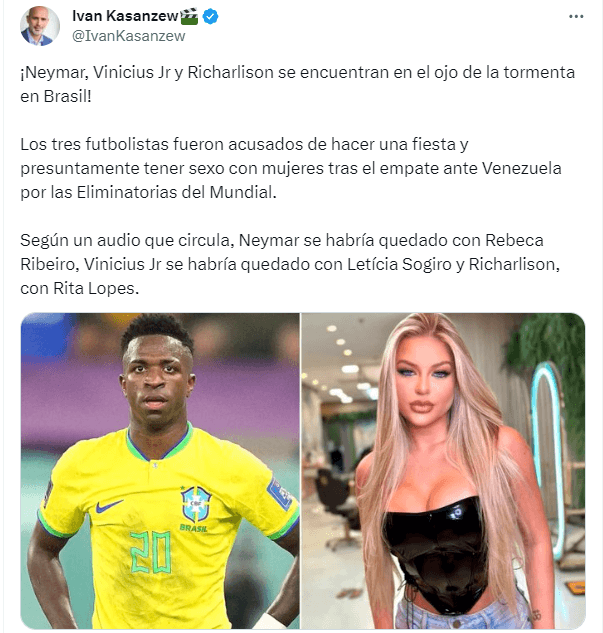Click the final line "con Rita Lopes."
603x633 pixels.
click(80, 289)
